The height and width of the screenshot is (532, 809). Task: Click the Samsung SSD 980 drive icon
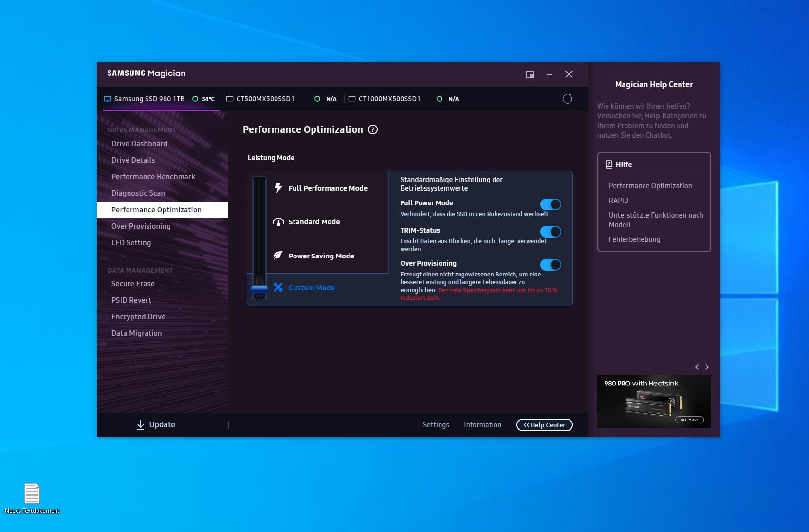point(108,99)
